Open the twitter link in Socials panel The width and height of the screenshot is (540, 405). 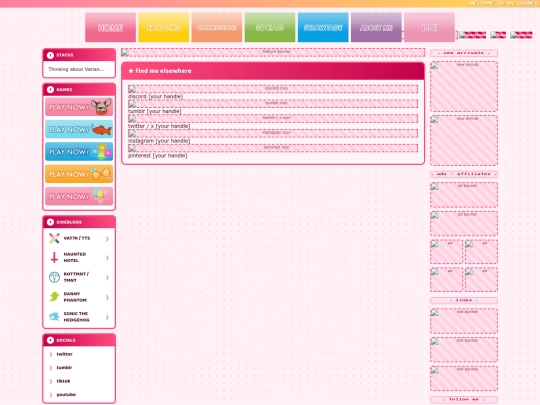coord(64,354)
